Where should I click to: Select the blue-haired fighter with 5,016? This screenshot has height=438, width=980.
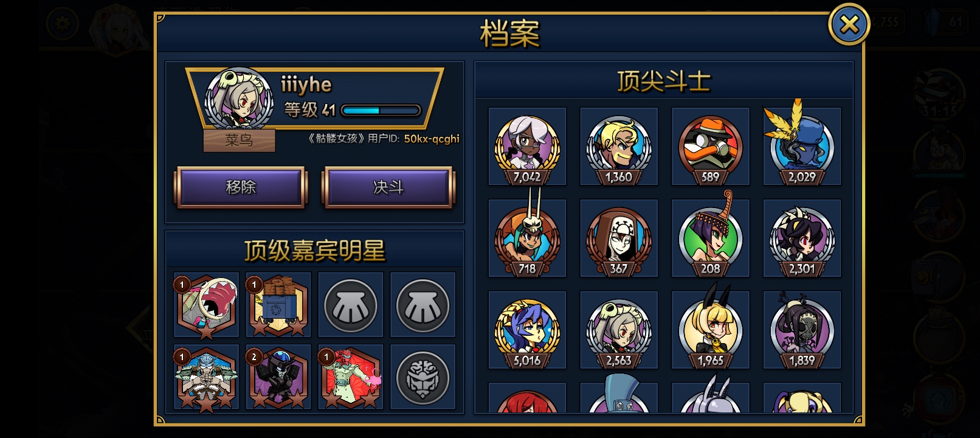click(x=527, y=330)
